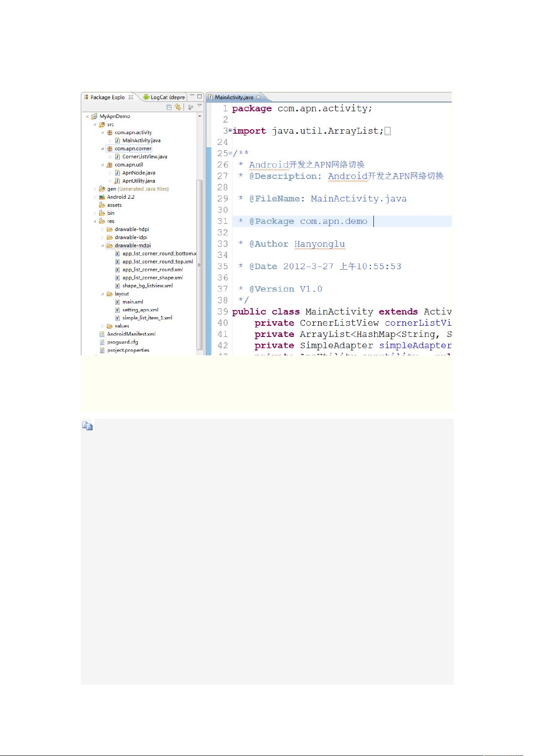Collapse the src folder tree node
Image resolution: width=535 pixels, height=756 pixels.
click(95, 125)
